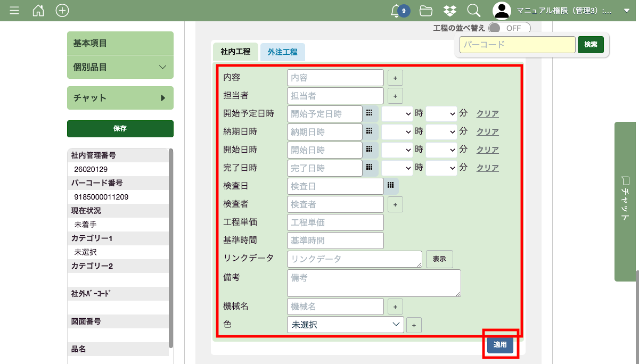This screenshot has height=364, width=639.
Task: Open search via magnifying glass icon
Action: pos(473,11)
